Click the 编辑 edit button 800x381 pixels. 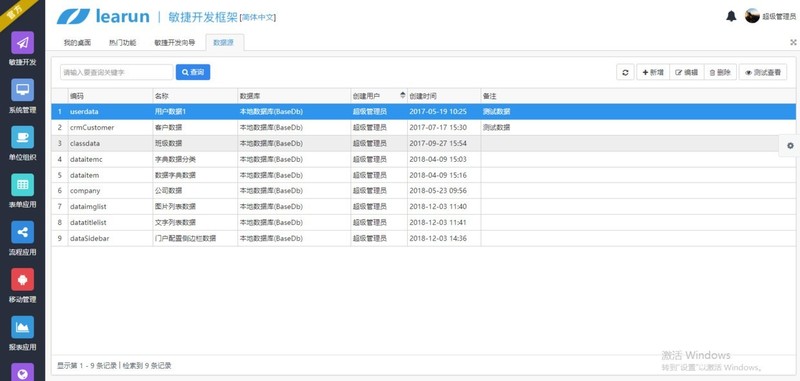coord(687,72)
